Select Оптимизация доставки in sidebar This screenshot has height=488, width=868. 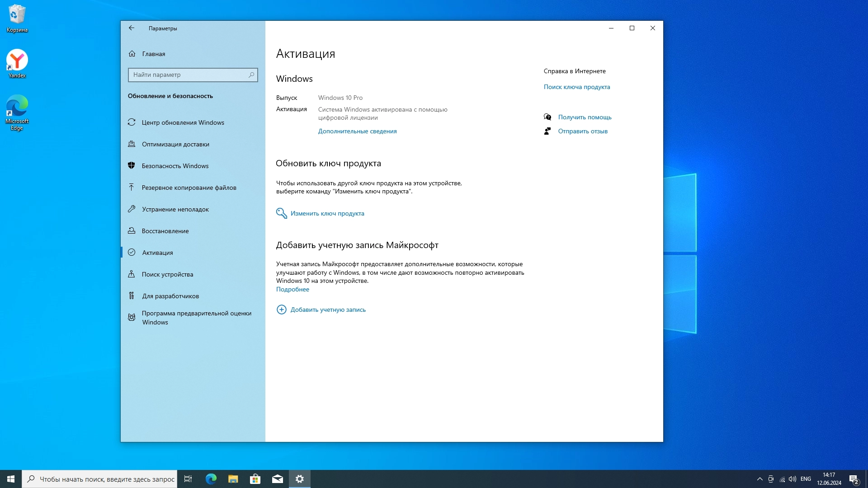point(175,144)
